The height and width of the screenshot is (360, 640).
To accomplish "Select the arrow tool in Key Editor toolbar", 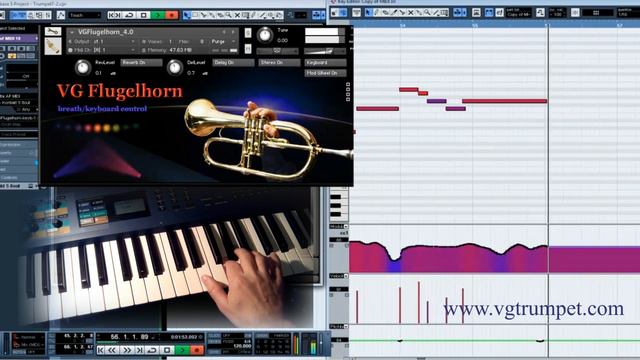I will click(x=368, y=13).
